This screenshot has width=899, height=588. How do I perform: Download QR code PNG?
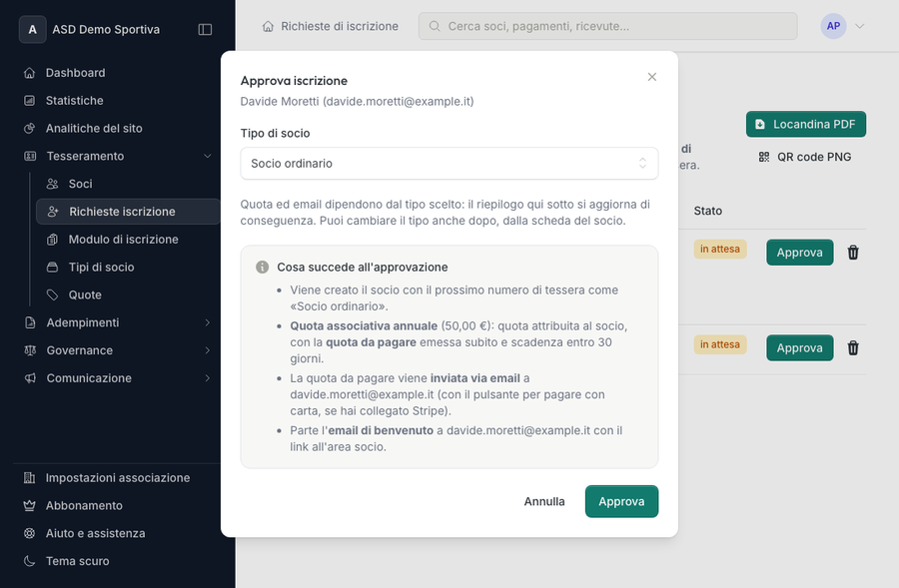(805, 157)
